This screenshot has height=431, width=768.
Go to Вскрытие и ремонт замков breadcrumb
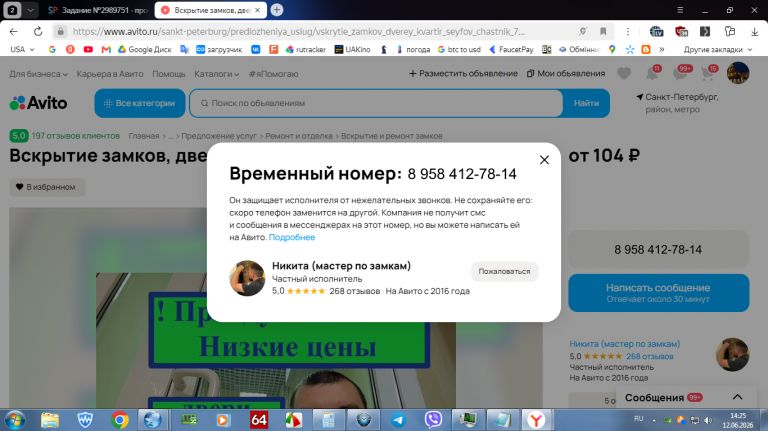(391, 136)
